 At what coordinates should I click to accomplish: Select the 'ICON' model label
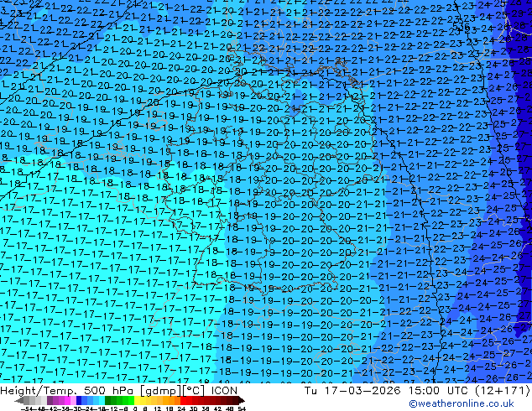(224, 391)
